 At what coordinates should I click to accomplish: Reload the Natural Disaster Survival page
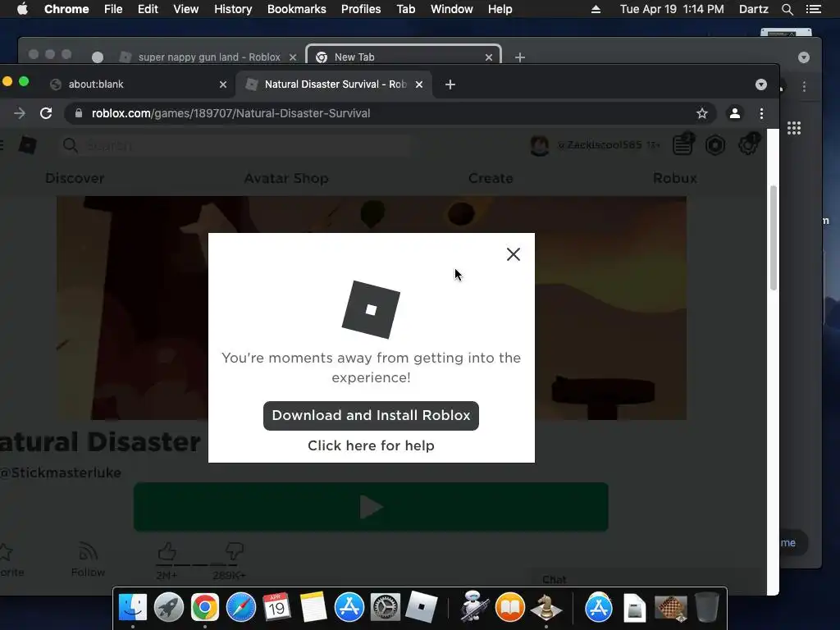(x=46, y=113)
